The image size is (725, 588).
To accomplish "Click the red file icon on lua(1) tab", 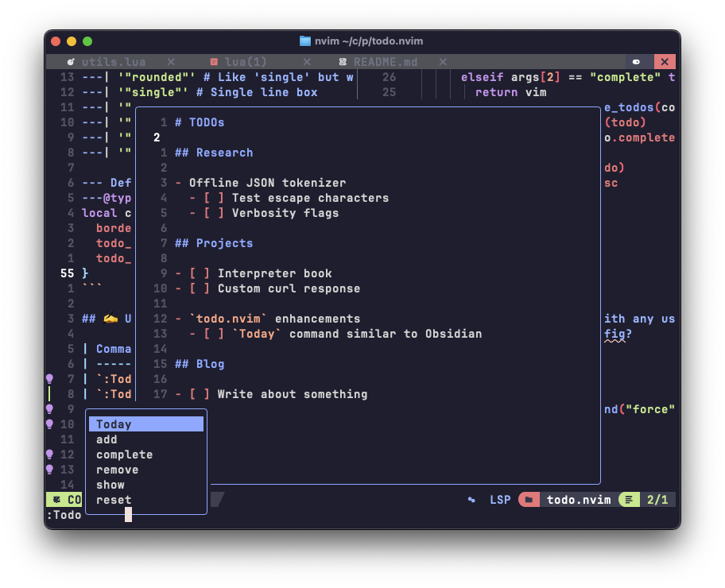I will (x=214, y=61).
